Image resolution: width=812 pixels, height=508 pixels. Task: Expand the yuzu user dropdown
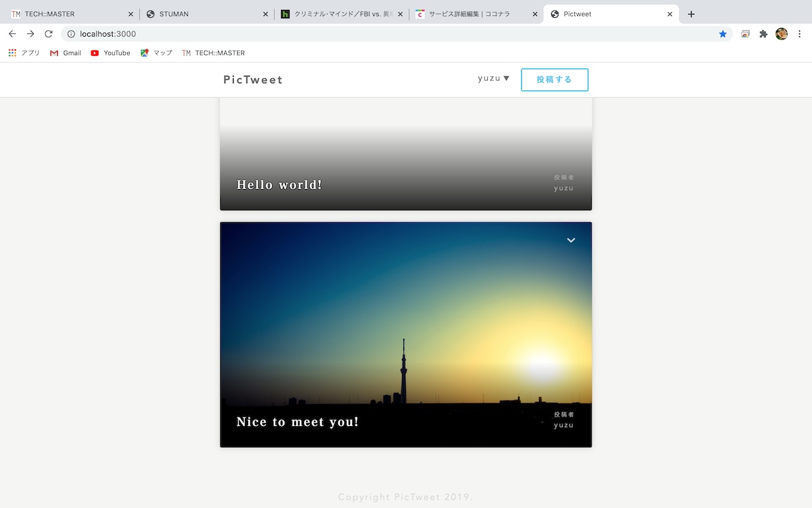click(x=494, y=79)
